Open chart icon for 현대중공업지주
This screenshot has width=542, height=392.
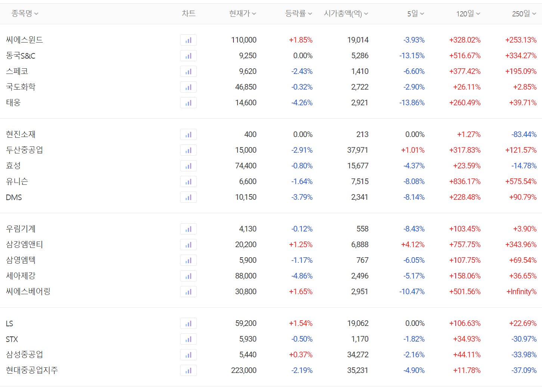tap(188, 370)
